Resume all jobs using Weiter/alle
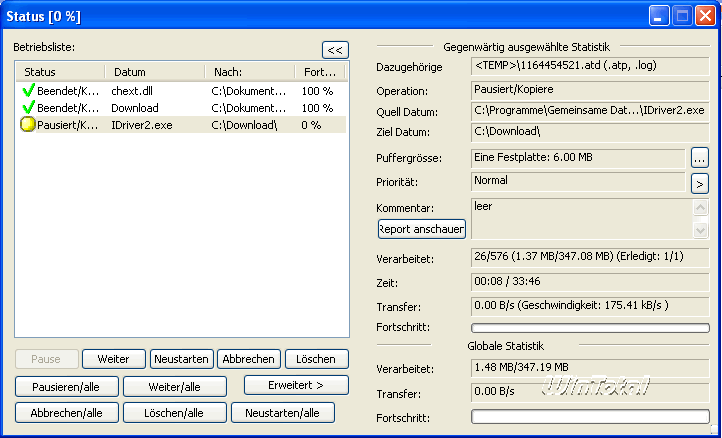722x438 pixels. (x=174, y=386)
